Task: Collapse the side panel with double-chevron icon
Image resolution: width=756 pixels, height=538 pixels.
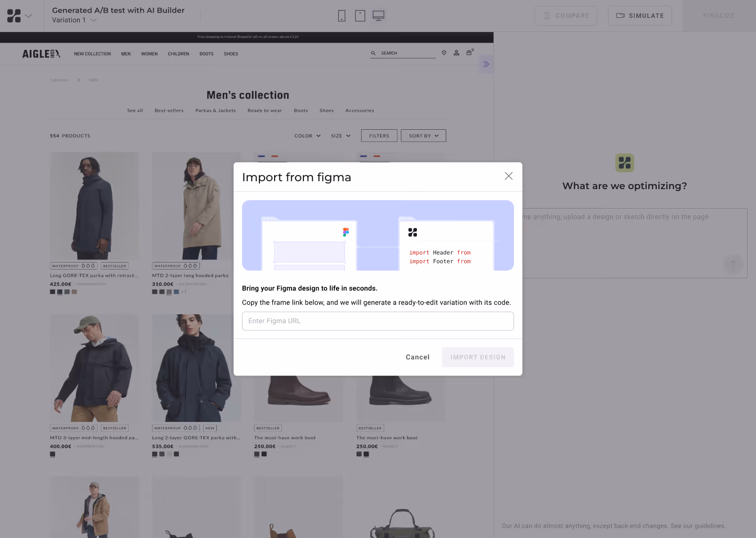Action: (x=486, y=64)
